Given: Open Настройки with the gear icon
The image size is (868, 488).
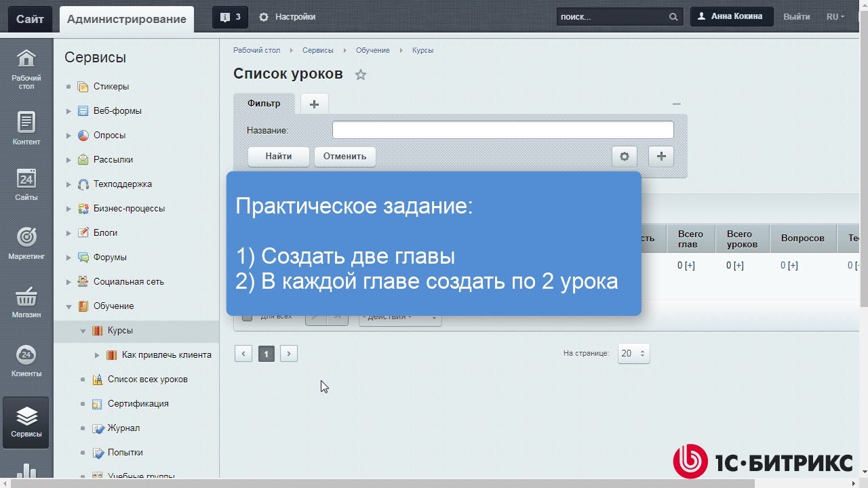Looking at the screenshot, I should pyautogui.click(x=288, y=17).
